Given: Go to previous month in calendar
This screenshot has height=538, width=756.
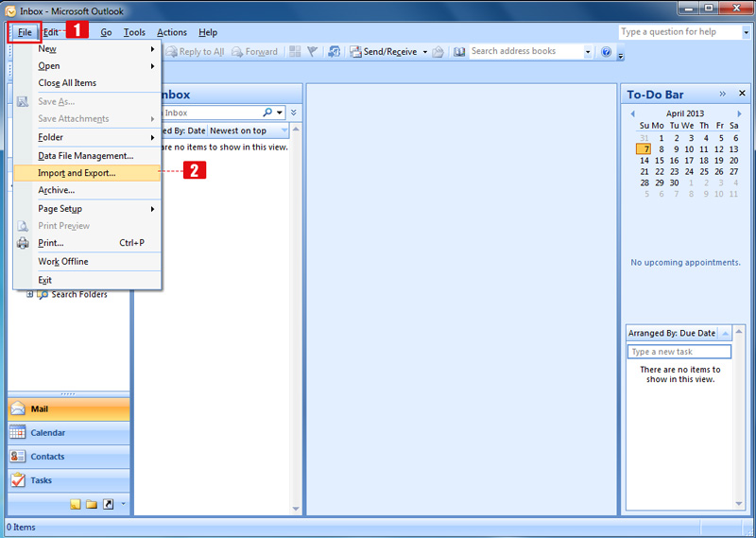Looking at the screenshot, I should click(632, 113).
